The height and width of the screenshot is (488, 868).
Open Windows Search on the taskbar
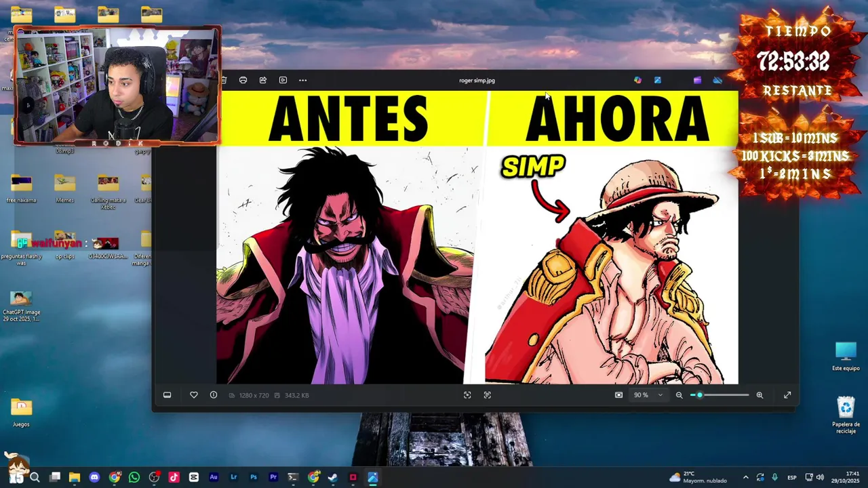(35, 477)
